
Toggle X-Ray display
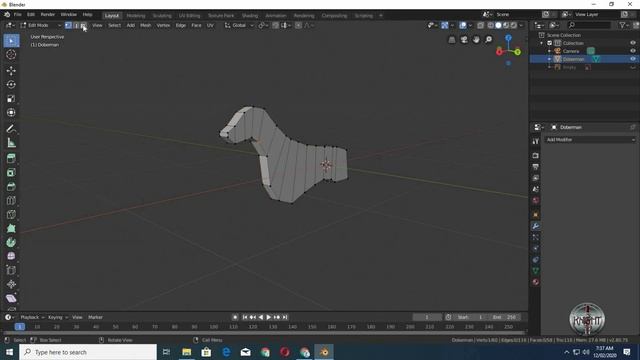coord(480,25)
